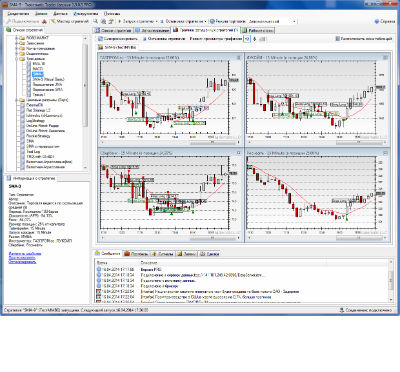The image size is (400, 372).
Task: Toggle the selected chart size button in toolbar
Action: point(247,39)
